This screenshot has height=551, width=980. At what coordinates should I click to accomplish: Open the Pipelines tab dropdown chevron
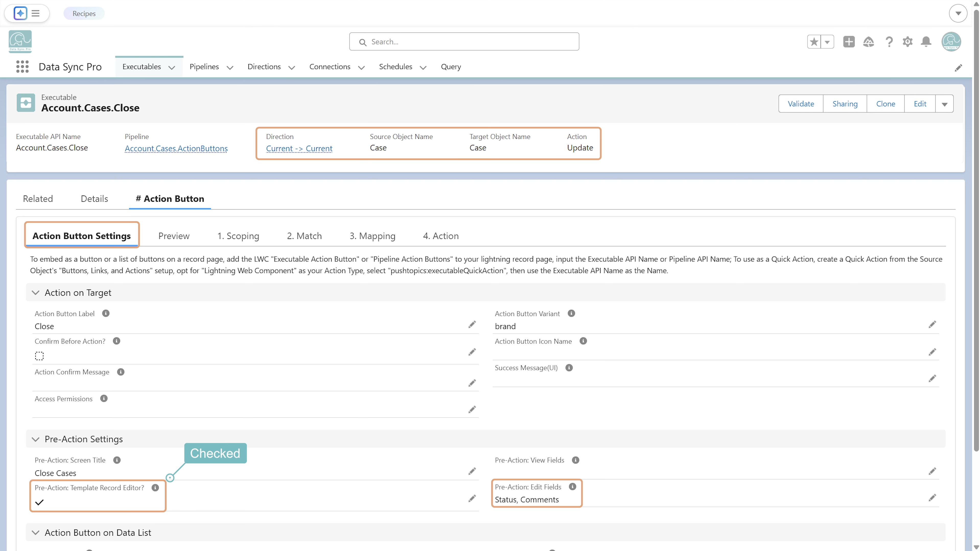[230, 68]
